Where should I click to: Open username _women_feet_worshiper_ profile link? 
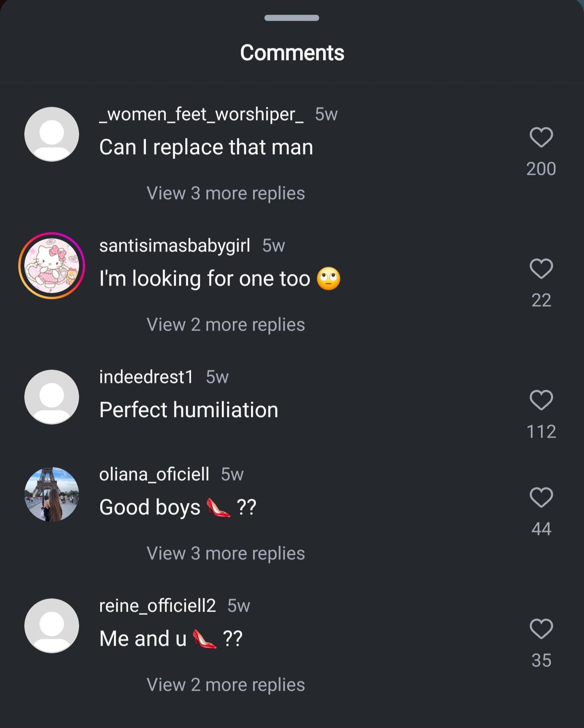click(x=201, y=114)
